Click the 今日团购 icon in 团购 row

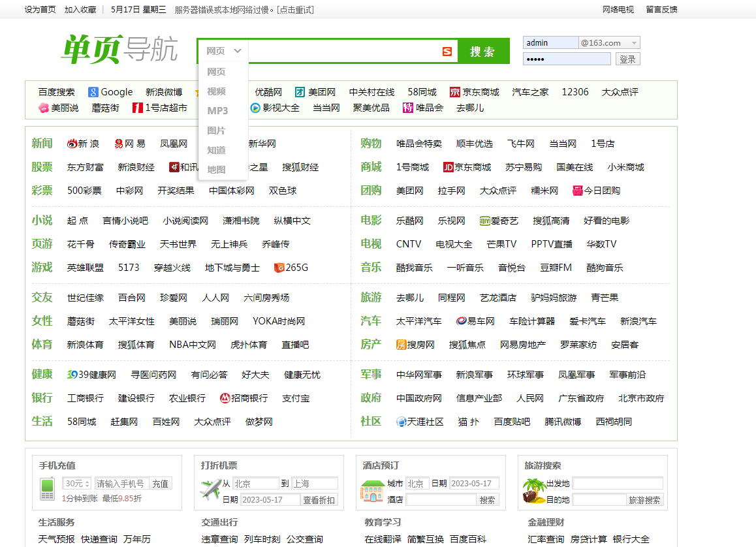(x=578, y=191)
